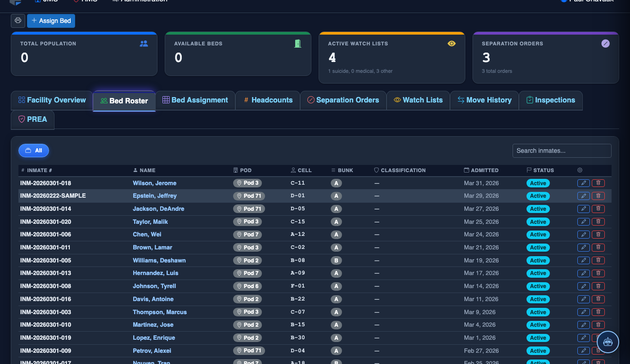Click the Search inmates input field

click(x=562, y=151)
